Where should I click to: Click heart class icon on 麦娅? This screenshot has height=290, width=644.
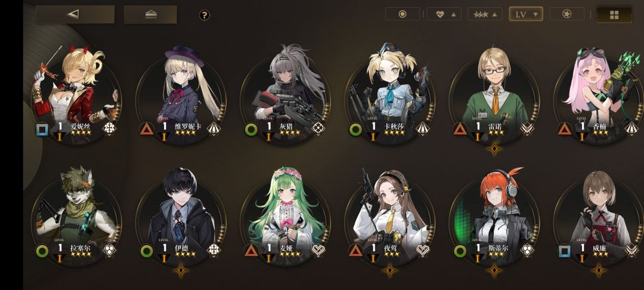tap(318, 249)
